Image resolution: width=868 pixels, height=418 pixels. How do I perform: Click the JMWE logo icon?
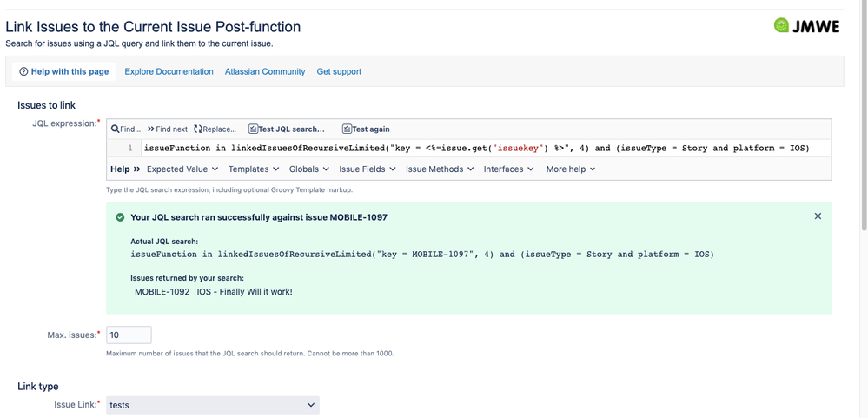(781, 26)
